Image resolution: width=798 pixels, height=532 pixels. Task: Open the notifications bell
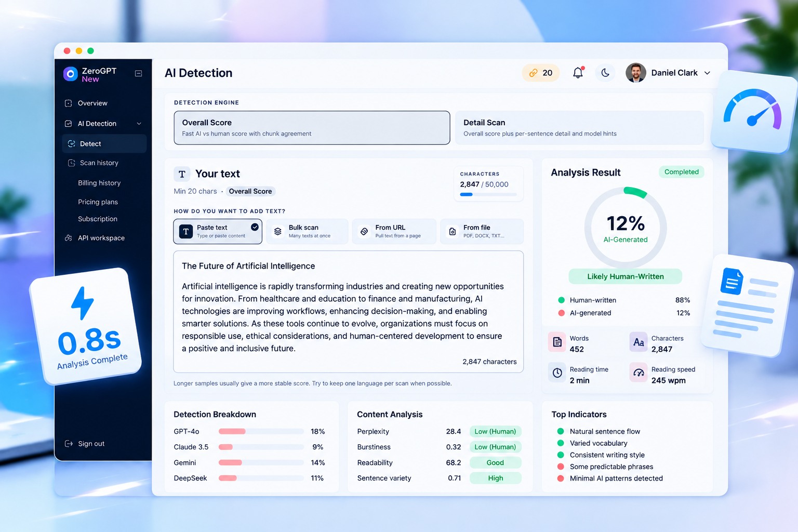(578, 73)
